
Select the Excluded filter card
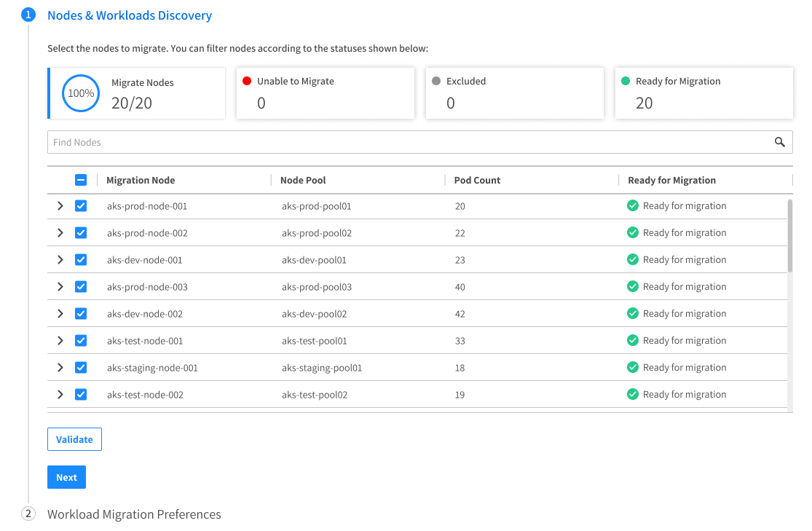point(514,93)
